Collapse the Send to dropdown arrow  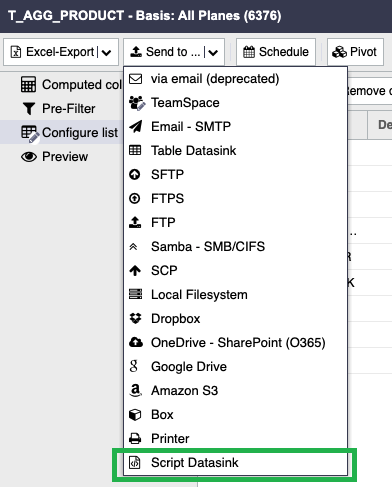213,52
